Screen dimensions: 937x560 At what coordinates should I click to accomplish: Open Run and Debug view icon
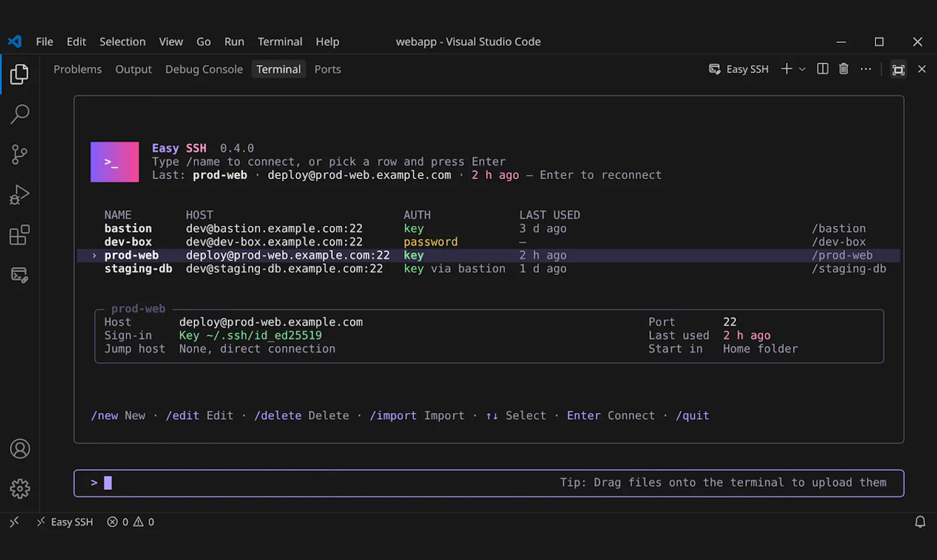coord(19,195)
